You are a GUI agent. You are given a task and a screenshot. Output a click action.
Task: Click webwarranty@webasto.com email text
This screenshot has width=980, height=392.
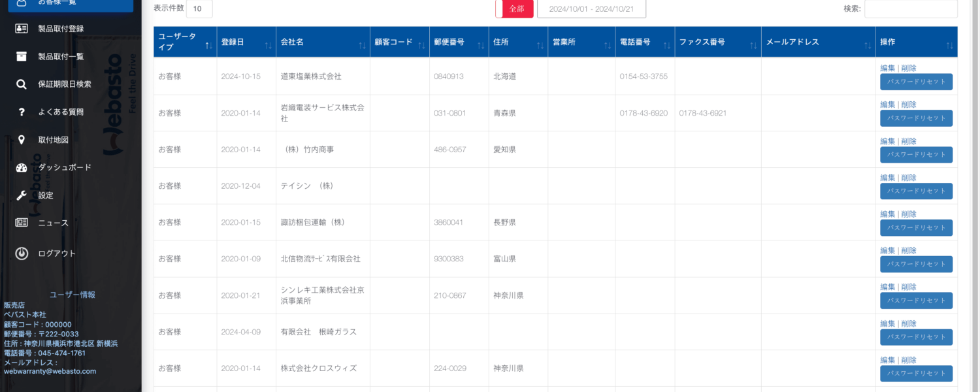point(50,371)
